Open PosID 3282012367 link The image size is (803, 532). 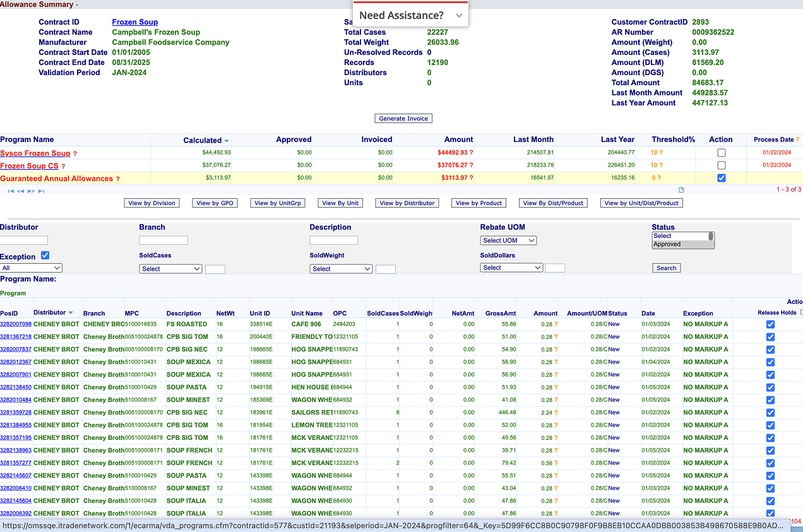[x=16, y=362]
